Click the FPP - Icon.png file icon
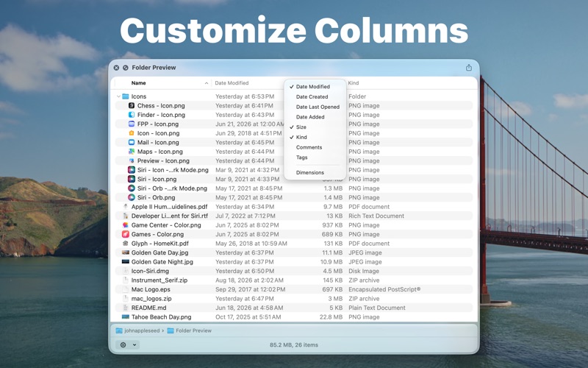Screen dimensions: 588x368 [x=132, y=124]
